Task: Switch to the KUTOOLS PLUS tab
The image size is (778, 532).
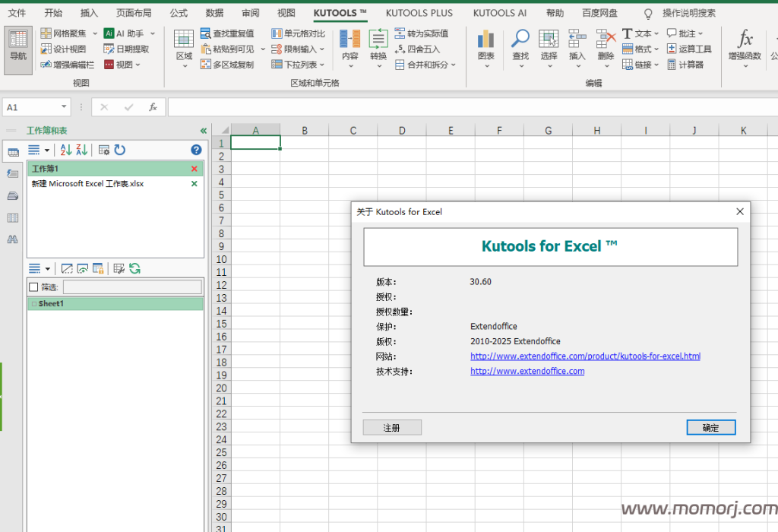Action: [x=419, y=13]
